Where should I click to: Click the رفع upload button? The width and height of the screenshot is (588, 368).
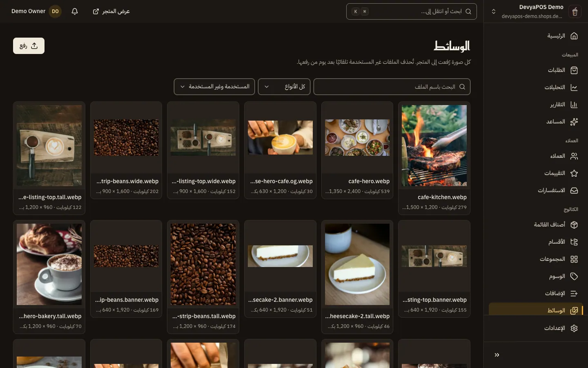(x=29, y=46)
